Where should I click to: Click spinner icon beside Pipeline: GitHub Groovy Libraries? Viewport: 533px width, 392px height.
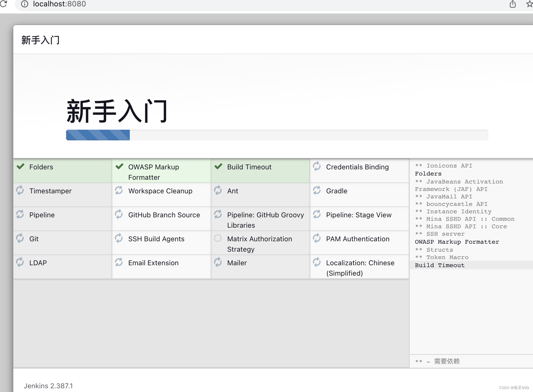[x=218, y=214]
